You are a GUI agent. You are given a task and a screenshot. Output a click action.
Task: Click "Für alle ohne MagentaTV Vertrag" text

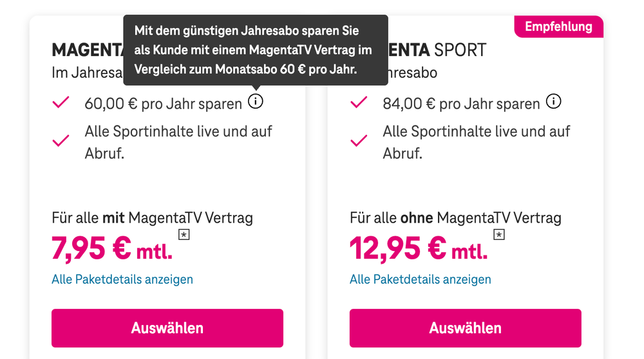(455, 217)
